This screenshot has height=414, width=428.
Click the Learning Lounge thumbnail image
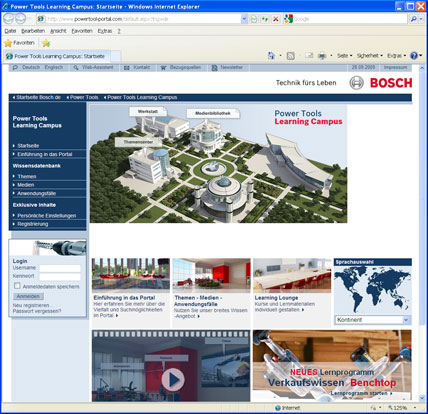(x=292, y=276)
